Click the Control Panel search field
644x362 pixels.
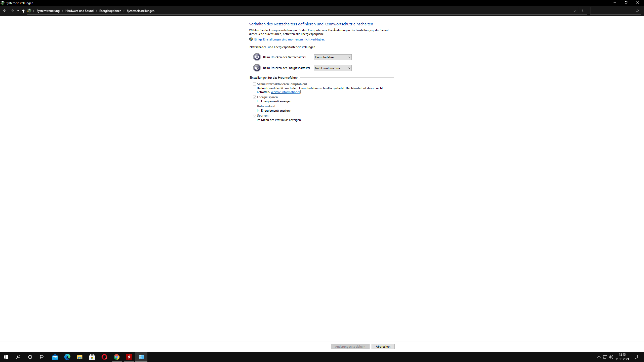pos(613,11)
